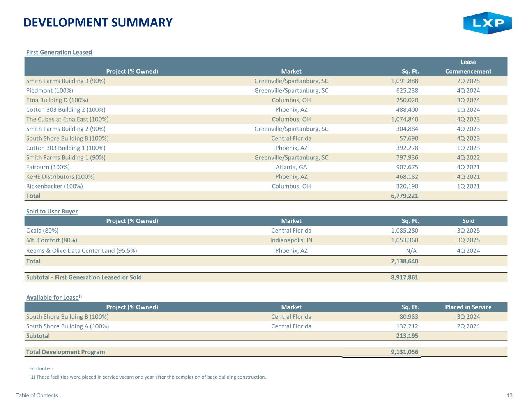
Task: Click the square footage value 304,884
Action: 407,129
